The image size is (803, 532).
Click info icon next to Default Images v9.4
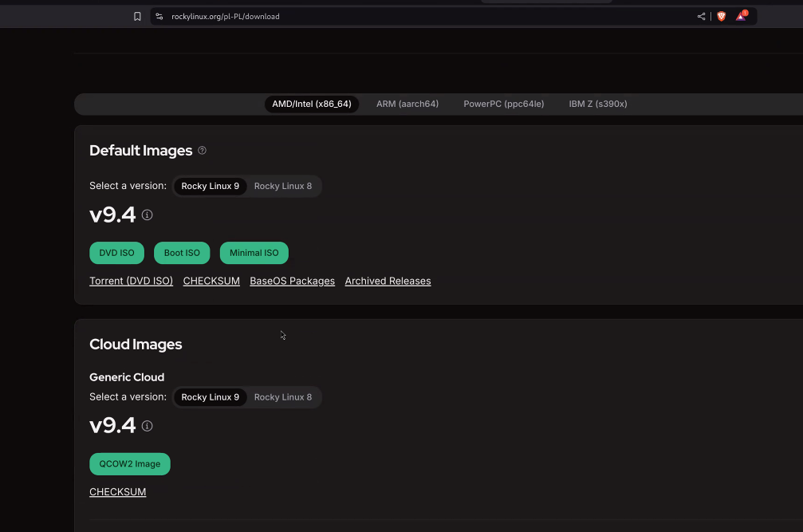click(147, 215)
